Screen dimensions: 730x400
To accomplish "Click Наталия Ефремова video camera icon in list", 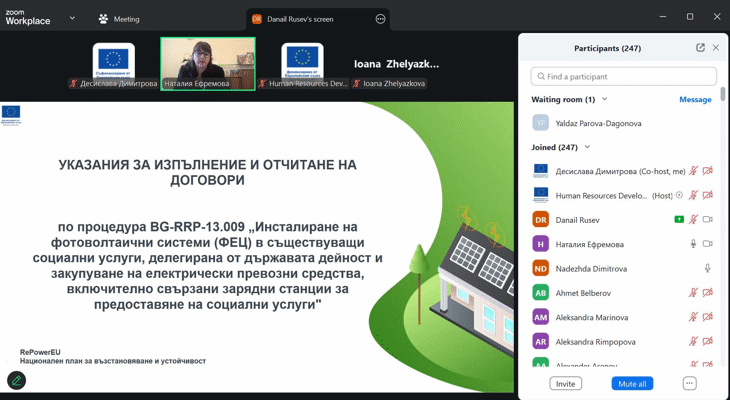I will (708, 244).
